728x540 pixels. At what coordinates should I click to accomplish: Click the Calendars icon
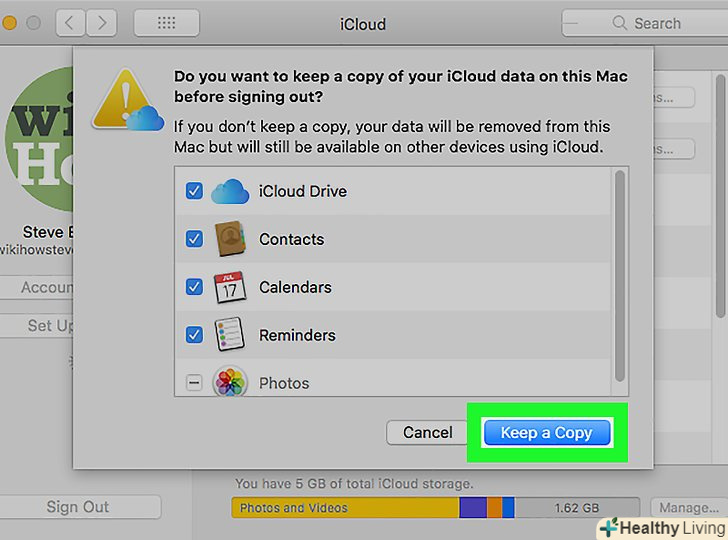(x=230, y=287)
